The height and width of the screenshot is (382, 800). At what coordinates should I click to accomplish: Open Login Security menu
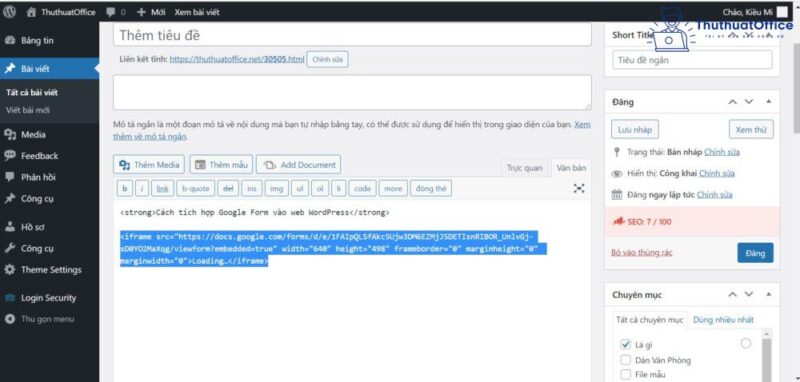(x=49, y=298)
